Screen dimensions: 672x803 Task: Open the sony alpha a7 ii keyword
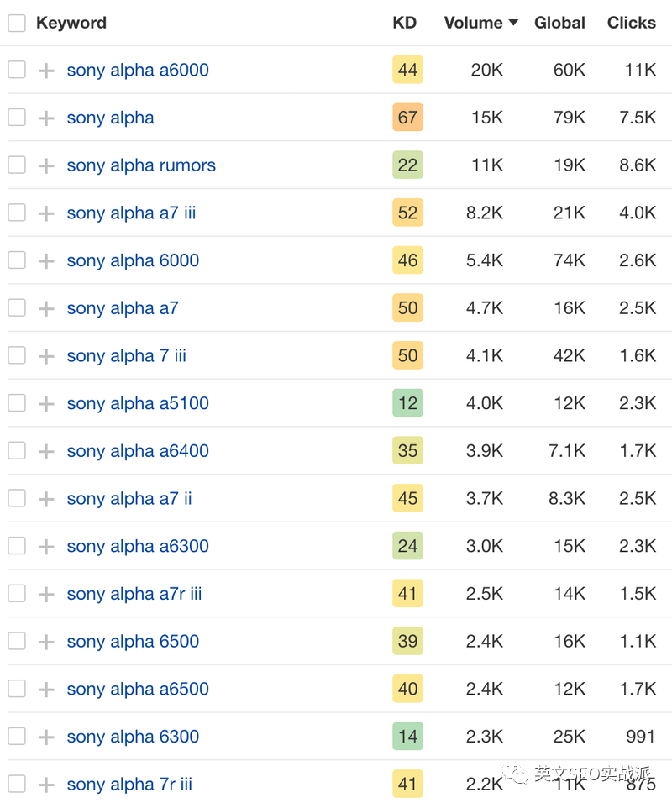pos(129,499)
